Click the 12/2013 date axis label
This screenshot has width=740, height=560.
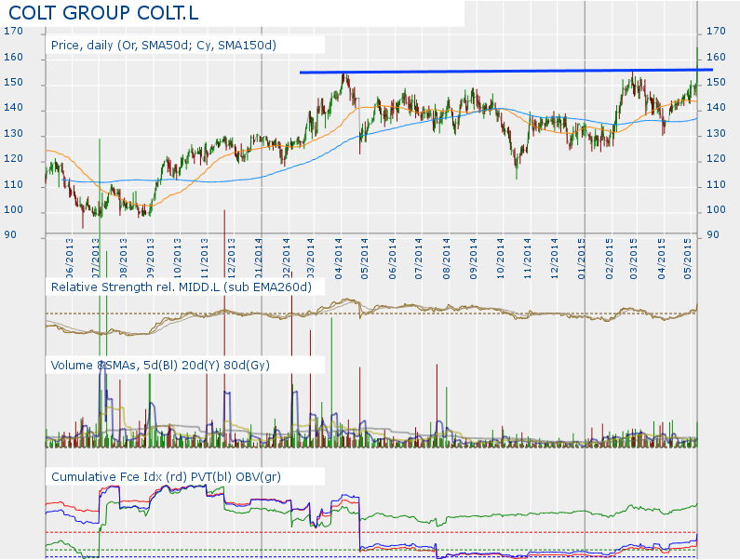click(231, 259)
